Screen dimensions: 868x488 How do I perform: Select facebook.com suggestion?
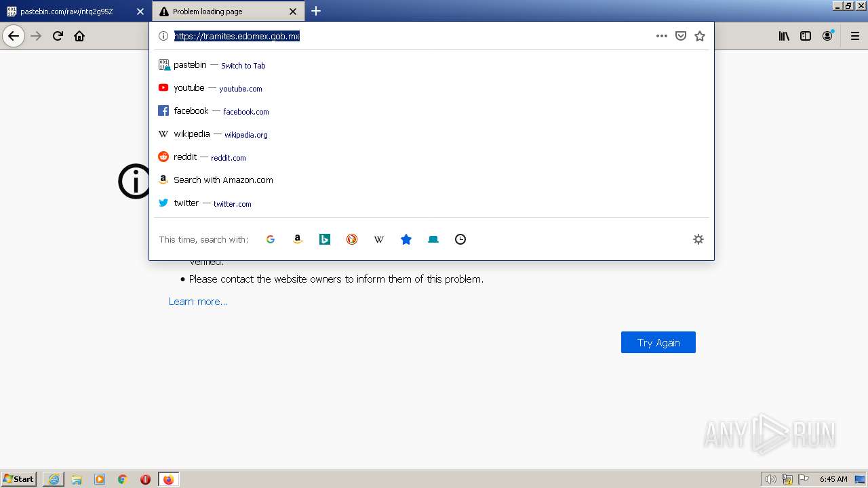pyautogui.click(x=431, y=111)
